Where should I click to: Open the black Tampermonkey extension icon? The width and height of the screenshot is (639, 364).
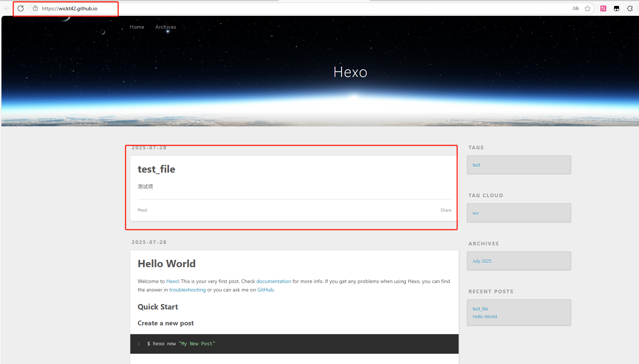coord(617,8)
